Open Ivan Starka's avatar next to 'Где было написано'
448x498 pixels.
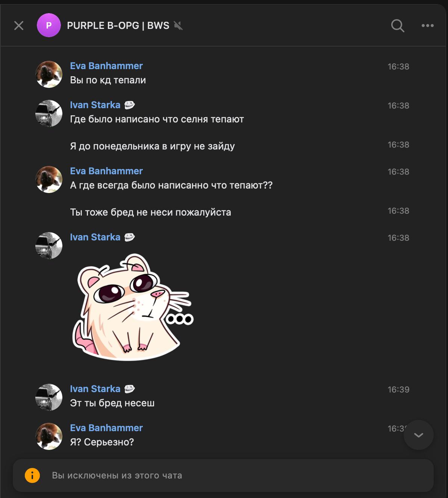pos(49,113)
